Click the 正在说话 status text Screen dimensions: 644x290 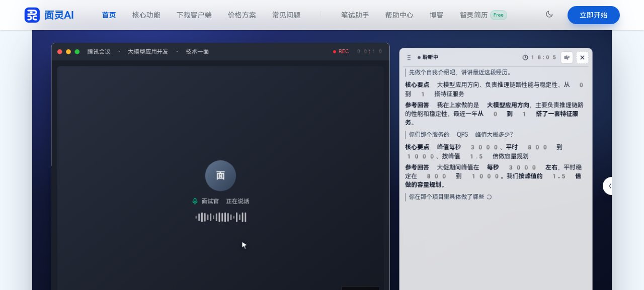click(x=237, y=201)
